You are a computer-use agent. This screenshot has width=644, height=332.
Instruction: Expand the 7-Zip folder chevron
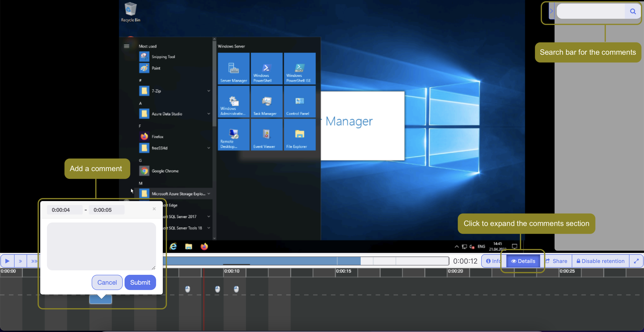click(208, 91)
